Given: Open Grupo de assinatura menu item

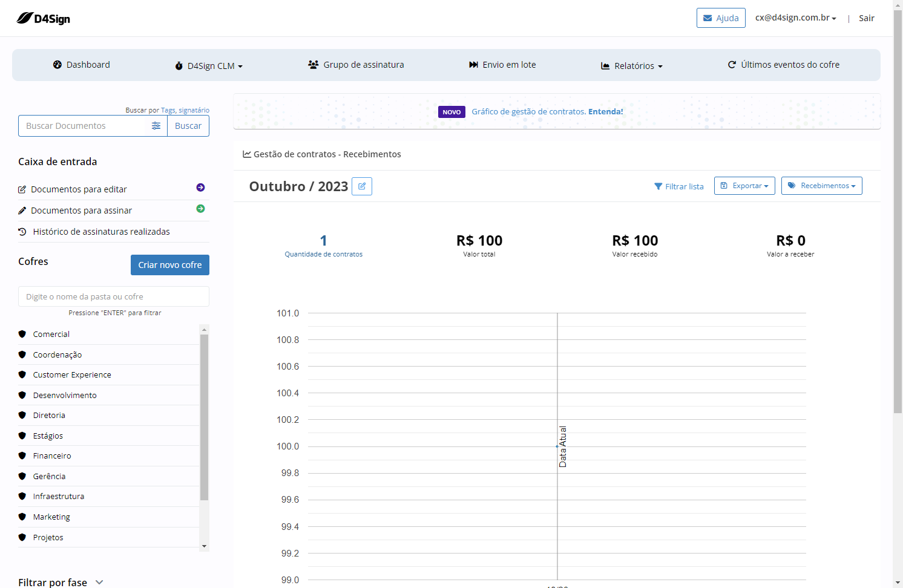Looking at the screenshot, I should [356, 65].
